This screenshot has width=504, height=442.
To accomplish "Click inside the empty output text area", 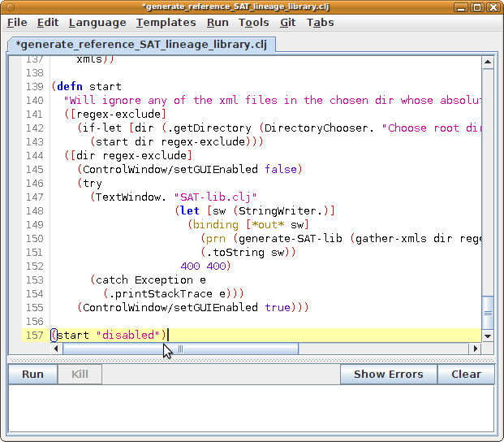I will [251, 410].
